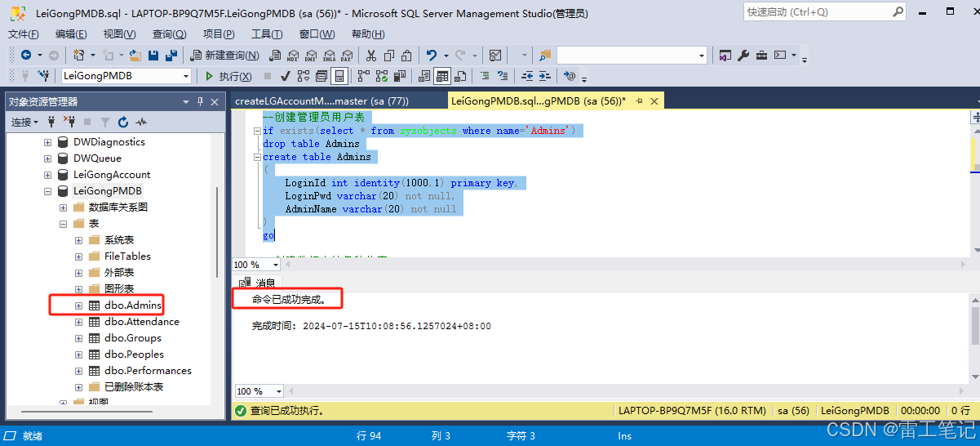Expand the DWDiagnostics database node
Screen dimensions: 980x446
[47, 142]
